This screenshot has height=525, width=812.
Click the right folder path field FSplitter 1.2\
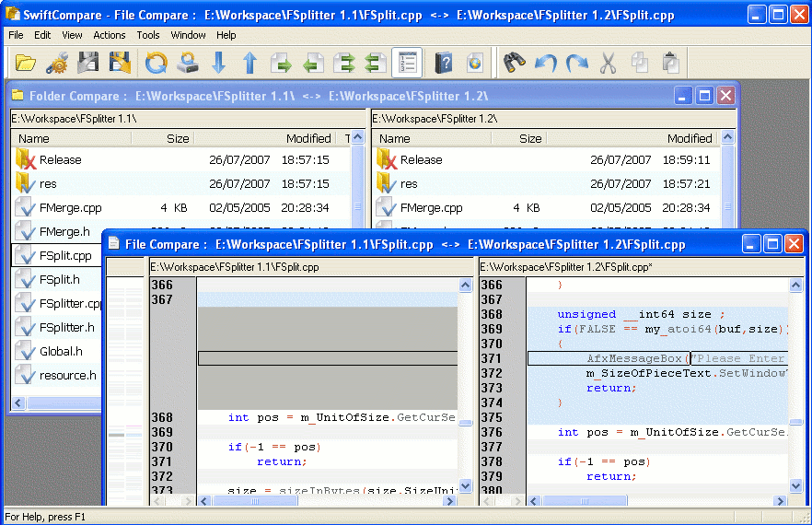pos(553,119)
